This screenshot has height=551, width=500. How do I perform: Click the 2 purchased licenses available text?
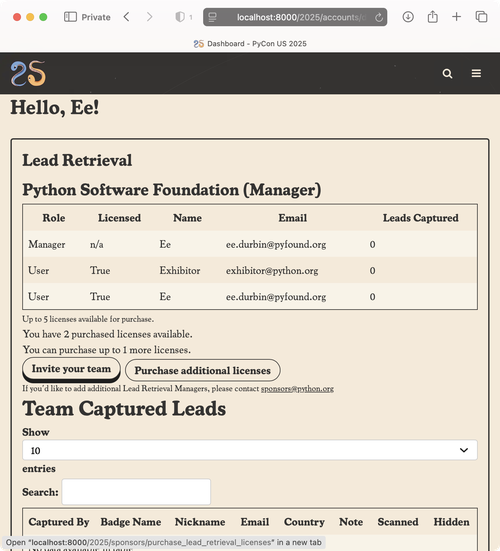[108, 334]
